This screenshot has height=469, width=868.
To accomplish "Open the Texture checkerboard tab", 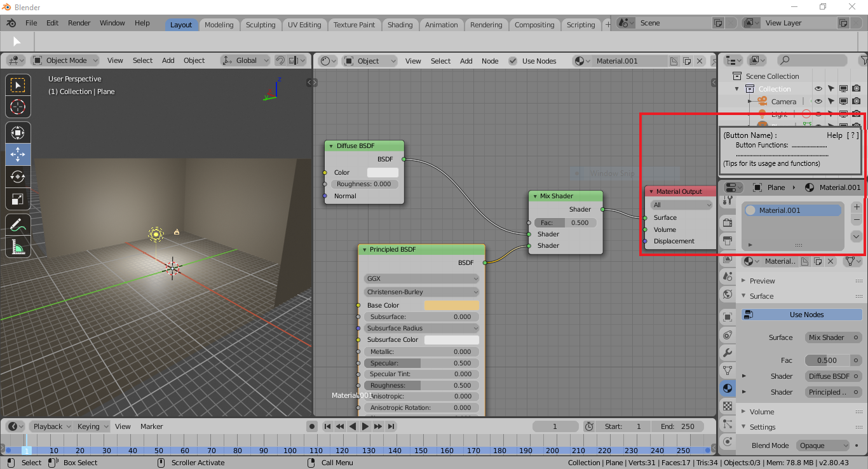I will [728, 405].
